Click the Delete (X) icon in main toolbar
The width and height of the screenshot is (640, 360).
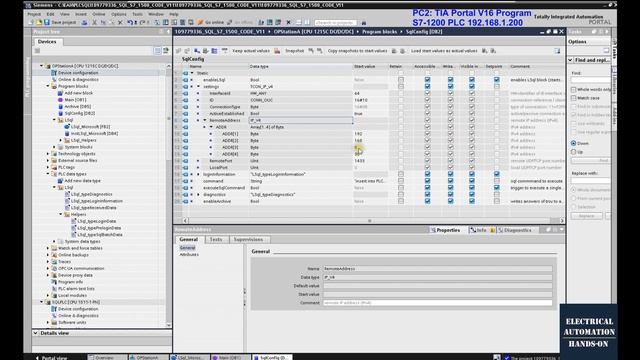coord(120,22)
